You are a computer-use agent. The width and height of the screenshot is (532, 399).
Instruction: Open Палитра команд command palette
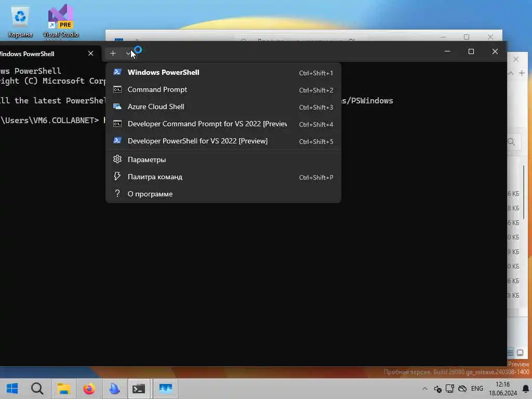(x=223, y=177)
